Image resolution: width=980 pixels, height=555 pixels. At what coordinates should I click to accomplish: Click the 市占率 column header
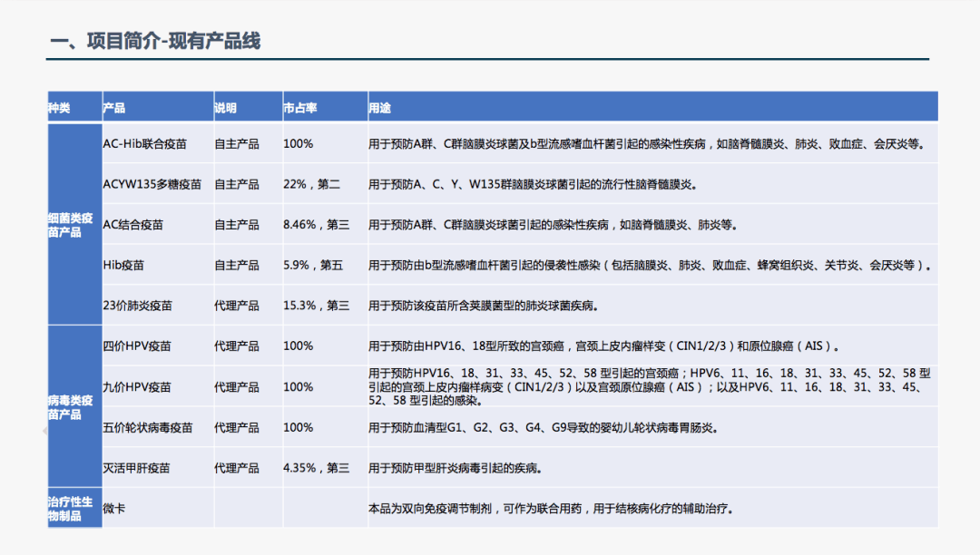point(300,108)
